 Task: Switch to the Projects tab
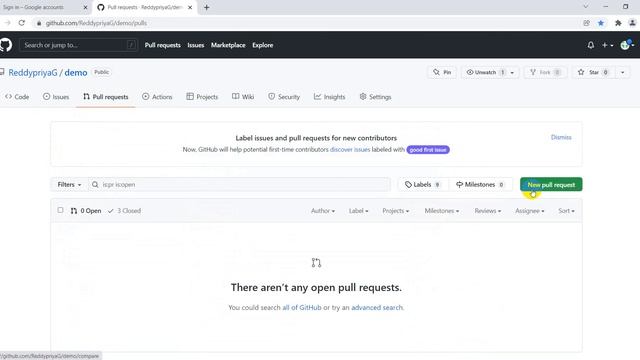(202, 97)
